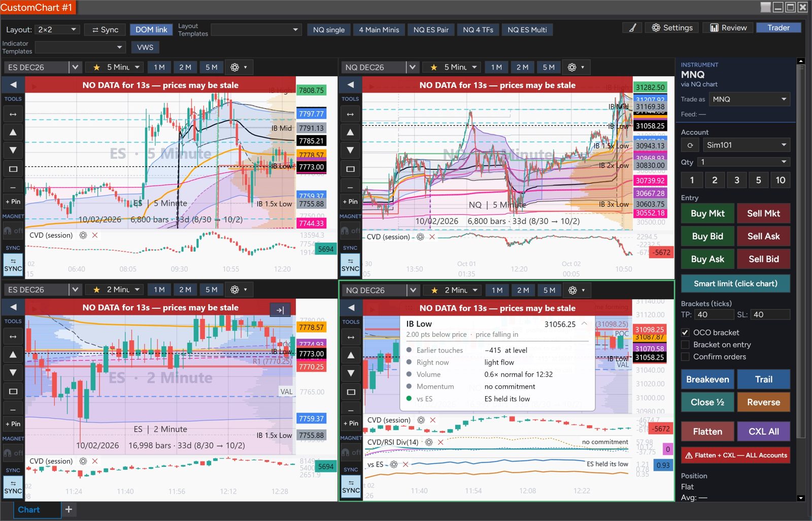Refresh the account list icon

click(x=690, y=145)
